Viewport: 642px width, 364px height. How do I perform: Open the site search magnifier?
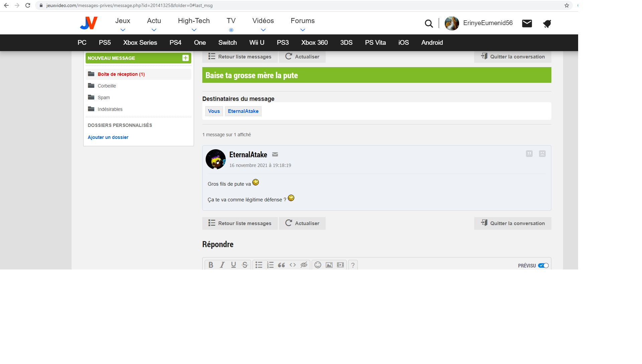(x=429, y=23)
